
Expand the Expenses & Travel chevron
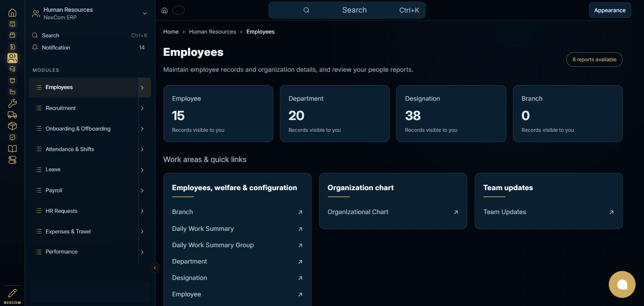pos(142,232)
